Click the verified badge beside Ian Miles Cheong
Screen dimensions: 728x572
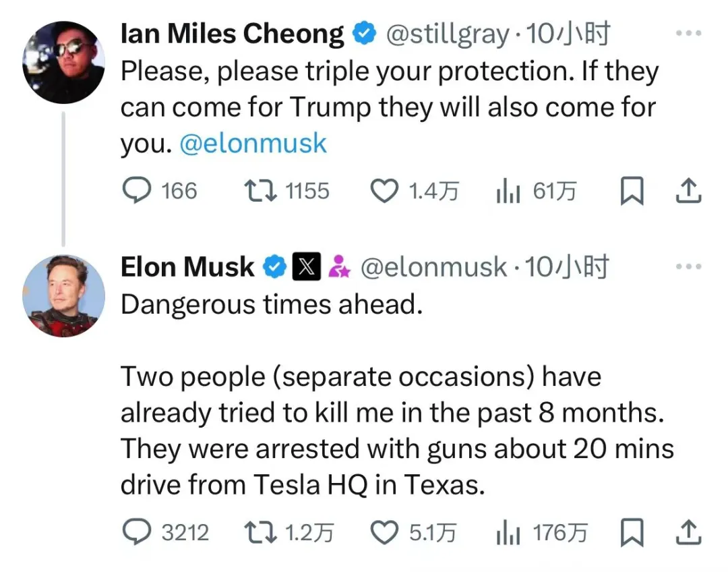click(x=363, y=32)
